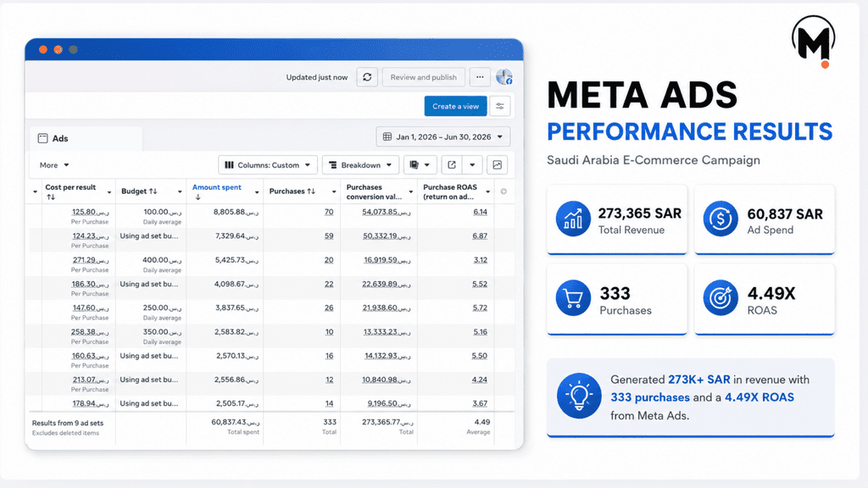Image resolution: width=868 pixels, height=488 pixels.
Task: Click total conversion value 273,365.77
Action: pyautogui.click(x=387, y=422)
